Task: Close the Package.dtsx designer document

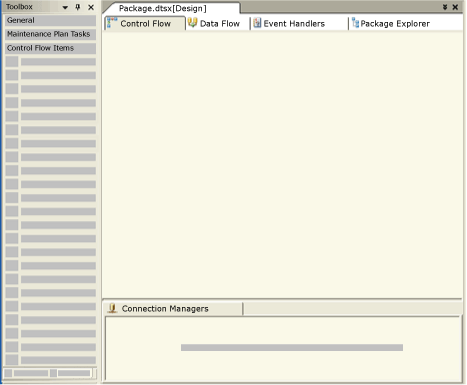Action: [455, 7]
